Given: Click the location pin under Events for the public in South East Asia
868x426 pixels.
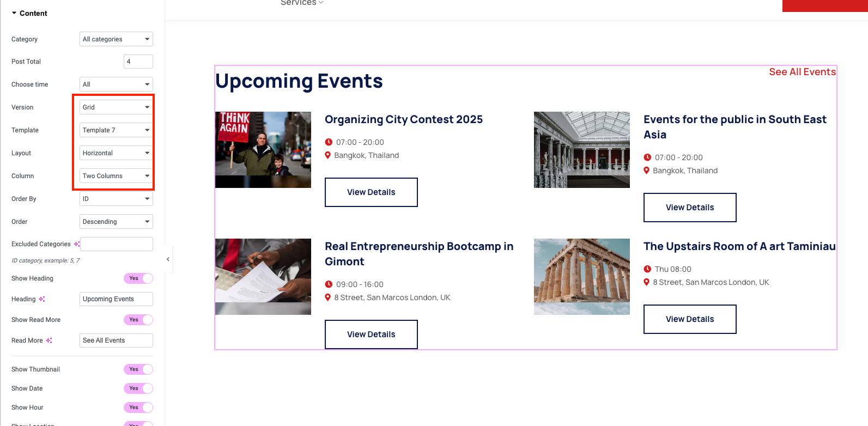Looking at the screenshot, I should [x=647, y=171].
